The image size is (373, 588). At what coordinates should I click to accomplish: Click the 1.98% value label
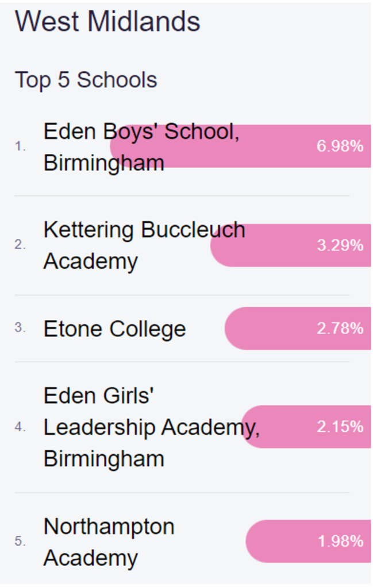pyautogui.click(x=341, y=541)
